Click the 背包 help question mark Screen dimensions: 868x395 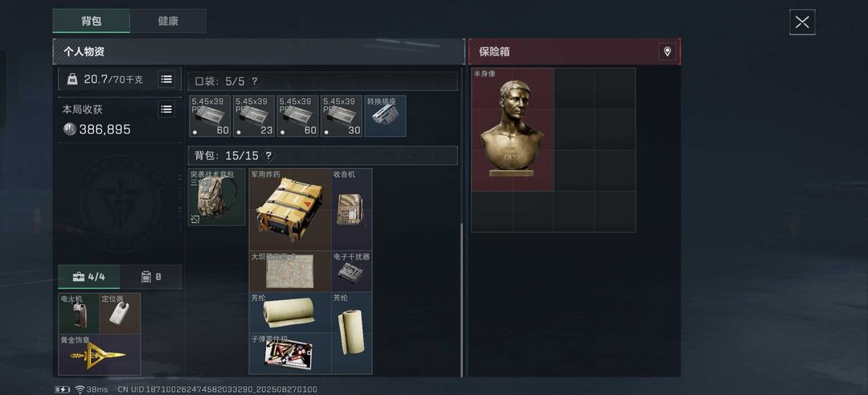[x=268, y=156]
